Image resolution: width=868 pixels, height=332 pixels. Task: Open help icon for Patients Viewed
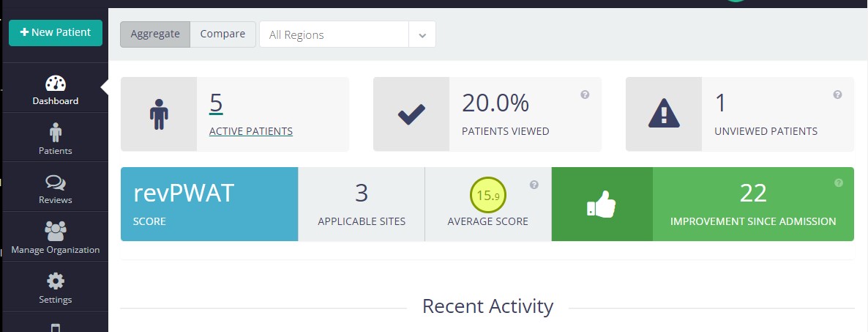click(585, 95)
